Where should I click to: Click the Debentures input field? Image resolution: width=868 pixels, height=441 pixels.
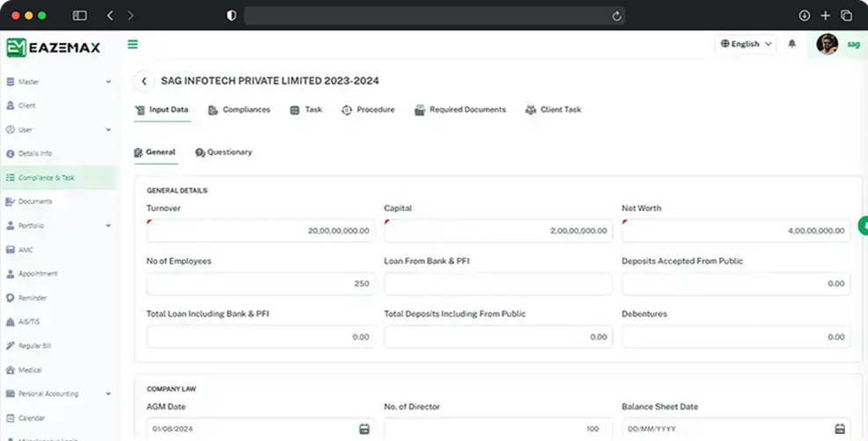point(736,337)
